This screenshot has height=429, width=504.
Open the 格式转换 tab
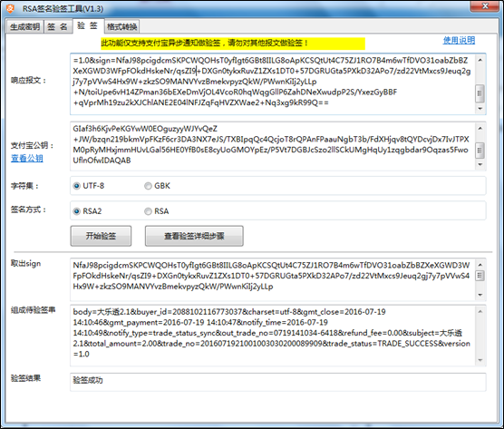point(121,26)
